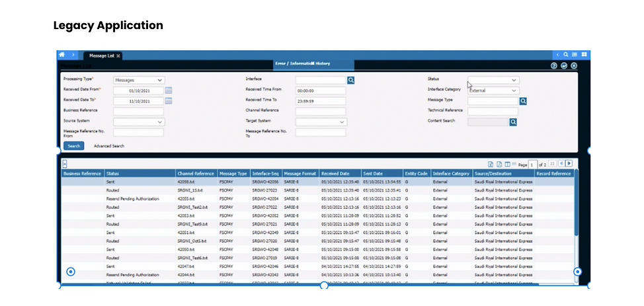This screenshot has height=306, width=644.
Task: Click the Interface lookup magnifier icon
Action: point(350,81)
